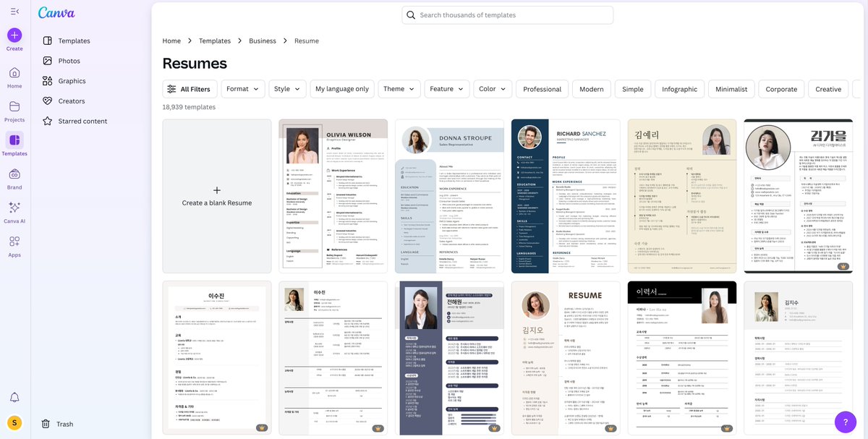Open the 김가을 black-header resume template
The image size is (868, 439).
pos(799,196)
